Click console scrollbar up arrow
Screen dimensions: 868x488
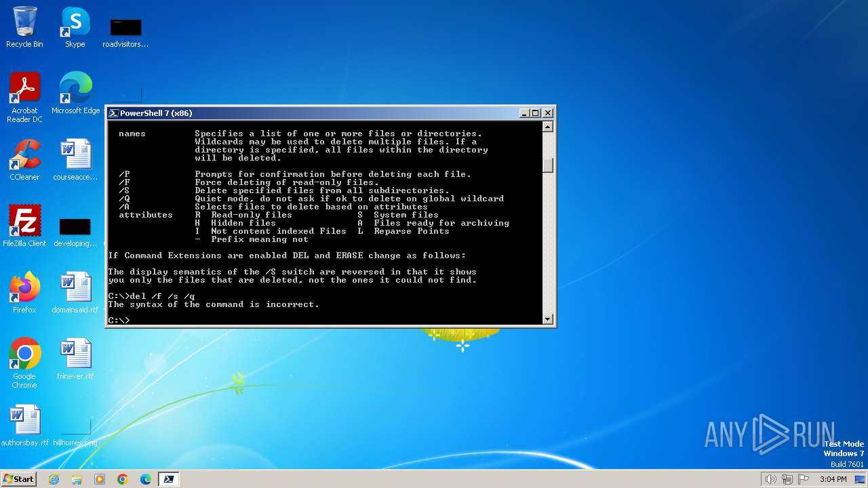tap(548, 127)
